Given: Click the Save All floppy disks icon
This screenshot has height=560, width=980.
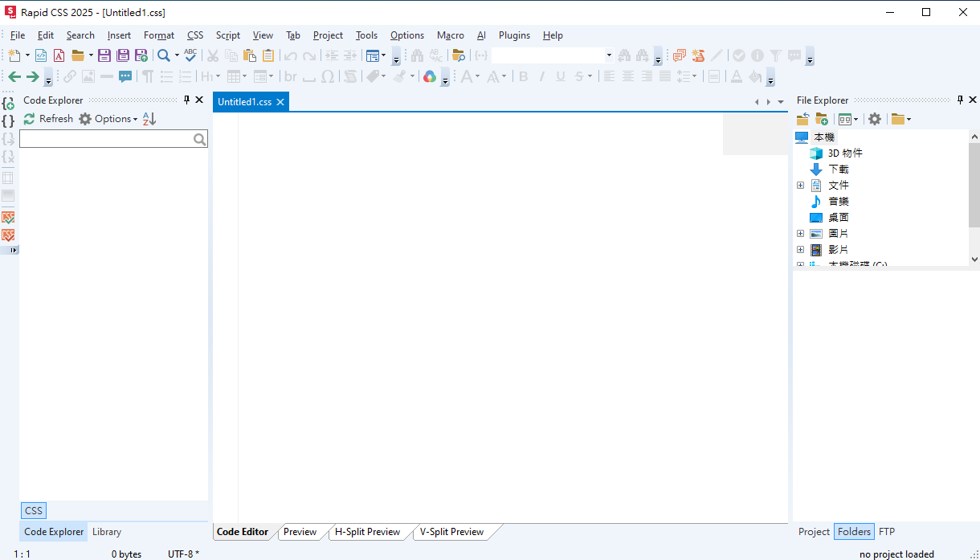Looking at the screenshot, I should (123, 55).
